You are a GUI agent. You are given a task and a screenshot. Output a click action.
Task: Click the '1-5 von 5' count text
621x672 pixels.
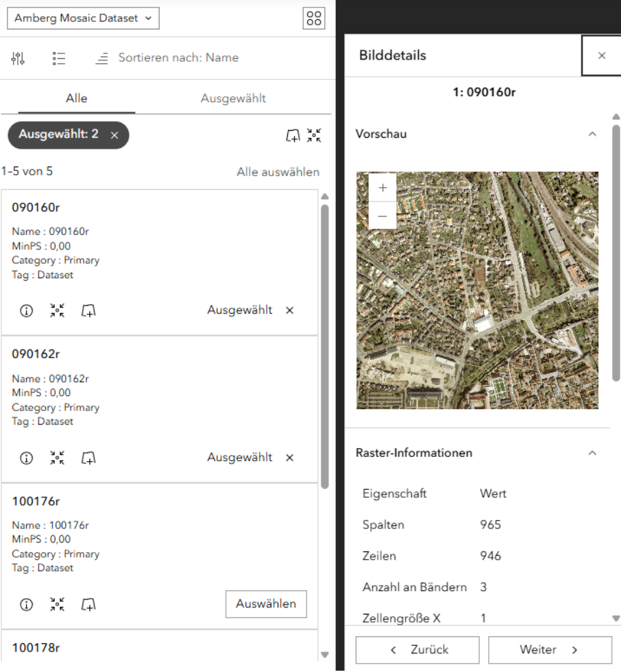tap(27, 171)
